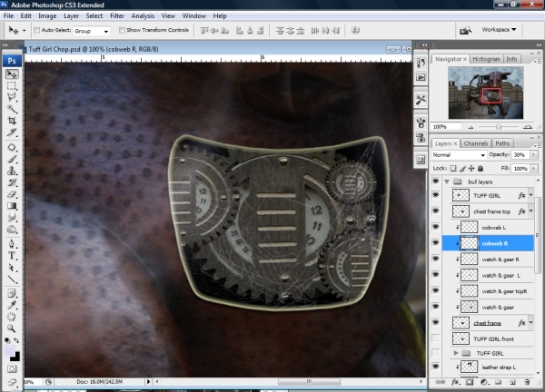Screen dimensions: 545x392
Task: Click the background color swatch
Action: click(x=16, y=357)
